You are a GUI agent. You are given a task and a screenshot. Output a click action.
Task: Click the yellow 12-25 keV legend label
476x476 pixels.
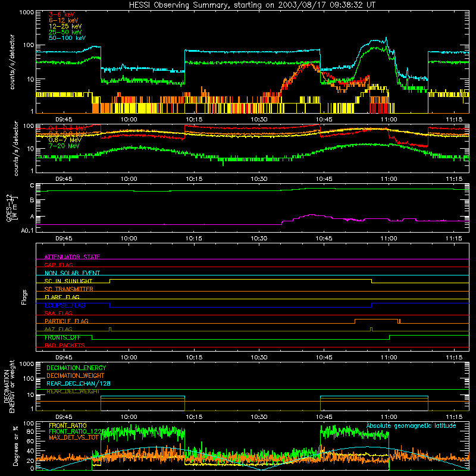[65, 26]
